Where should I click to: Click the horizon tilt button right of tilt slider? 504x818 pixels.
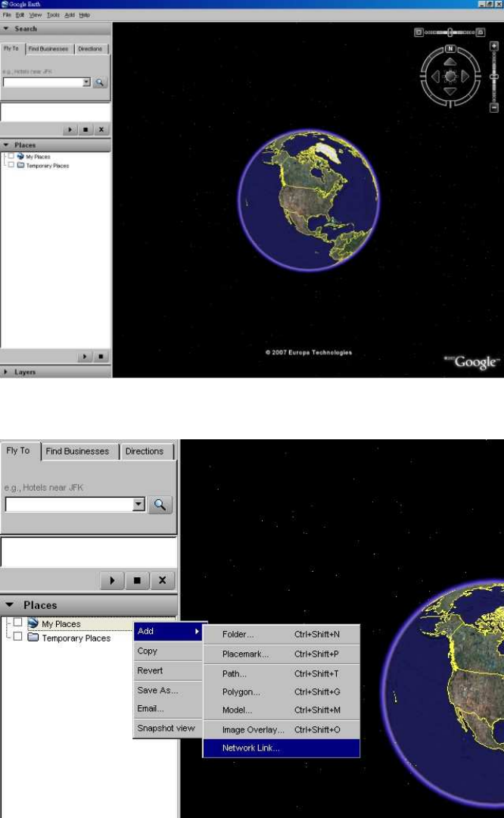[481, 33]
